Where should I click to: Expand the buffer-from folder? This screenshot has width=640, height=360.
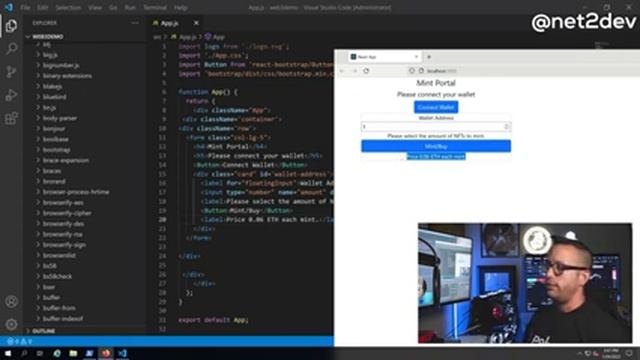click(x=59, y=308)
